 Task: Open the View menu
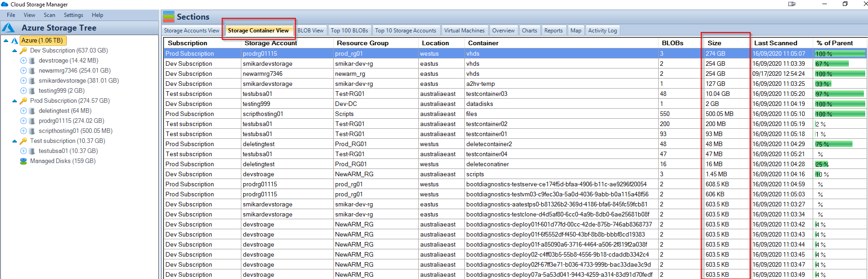pos(29,15)
